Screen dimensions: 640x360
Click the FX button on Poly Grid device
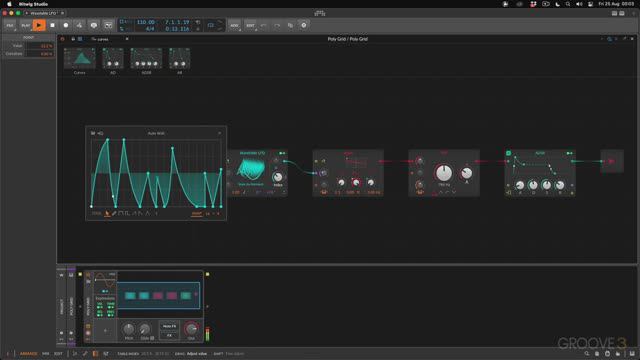(169, 335)
